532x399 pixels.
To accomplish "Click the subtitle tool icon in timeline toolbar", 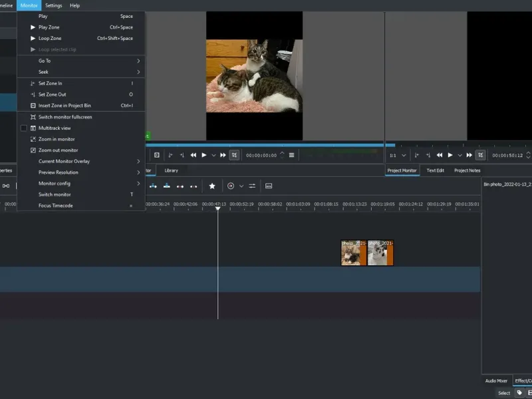I will point(269,186).
